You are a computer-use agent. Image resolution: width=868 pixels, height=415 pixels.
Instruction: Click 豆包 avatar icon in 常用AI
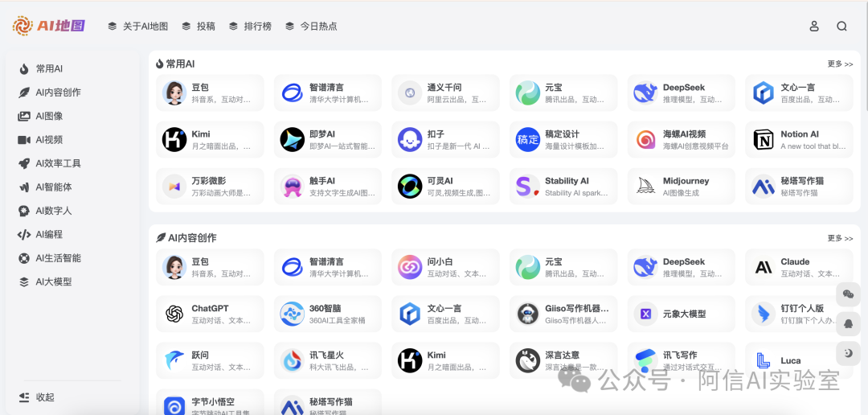pyautogui.click(x=174, y=92)
